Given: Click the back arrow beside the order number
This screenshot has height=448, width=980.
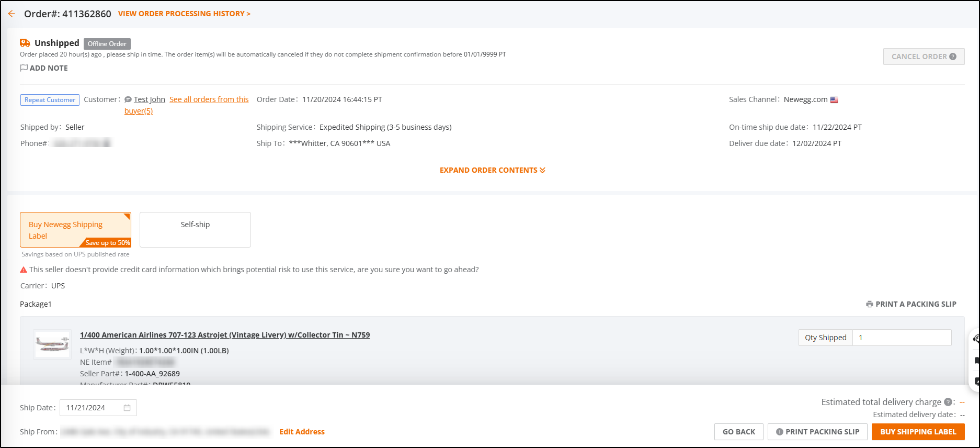Looking at the screenshot, I should (12, 14).
